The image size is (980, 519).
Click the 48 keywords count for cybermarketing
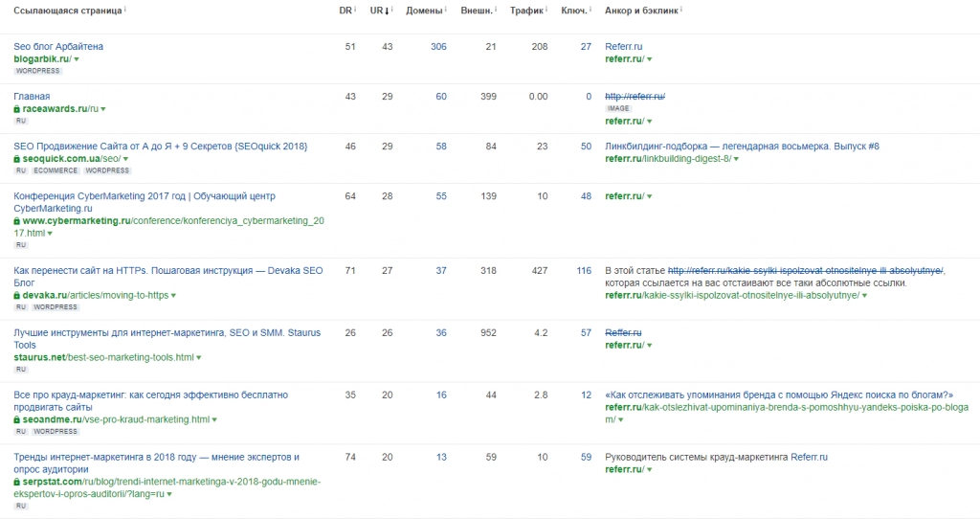tap(586, 196)
